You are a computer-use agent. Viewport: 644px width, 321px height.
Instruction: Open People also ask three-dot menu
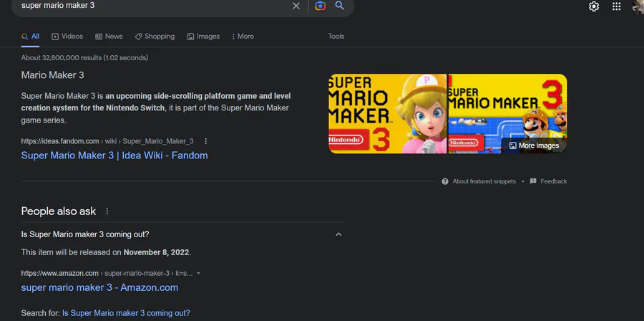107,211
